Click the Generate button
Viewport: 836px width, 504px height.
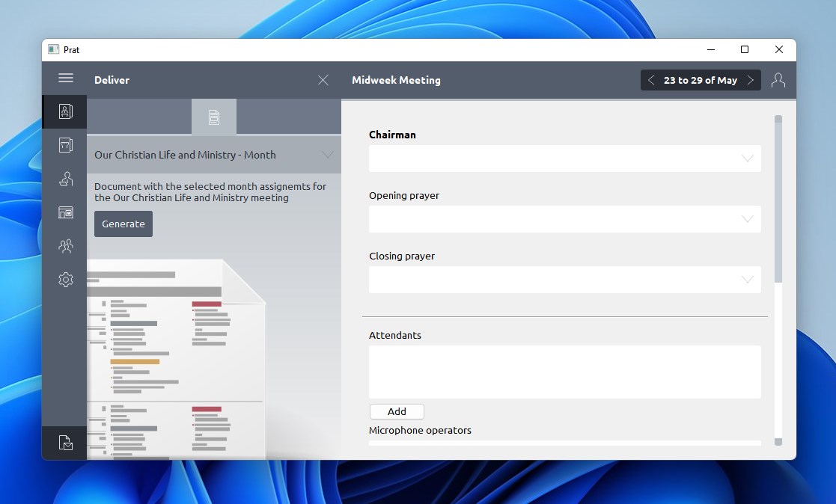coord(123,224)
